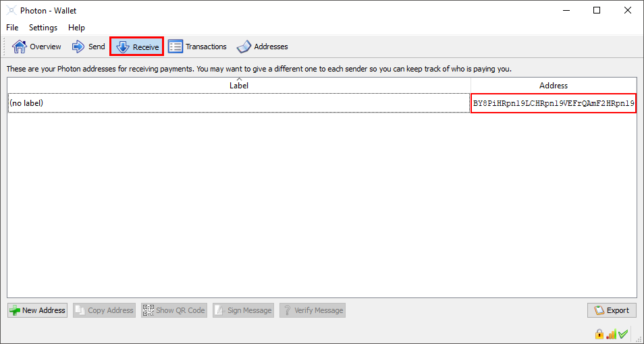Go to the Addresses page
Image resolution: width=644 pixels, height=344 pixels.
[x=263, y=47]
